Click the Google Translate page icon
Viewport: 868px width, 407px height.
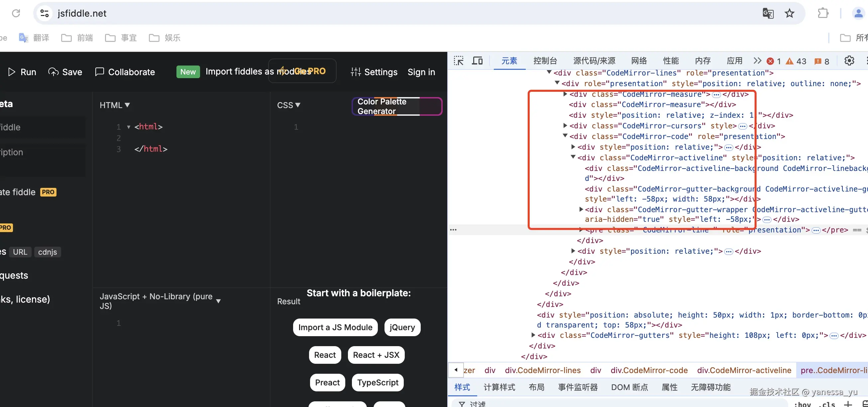pos(768,13)
